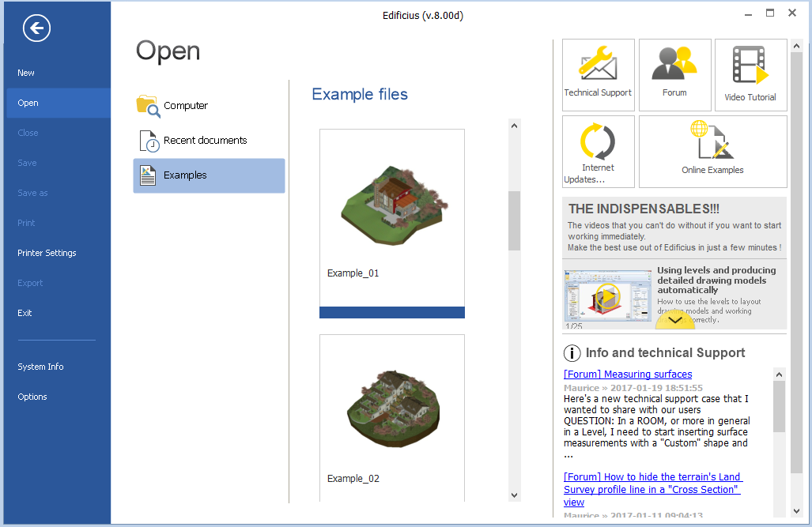Click the Using levels tutorial title
812x527 pixels.
716,280
